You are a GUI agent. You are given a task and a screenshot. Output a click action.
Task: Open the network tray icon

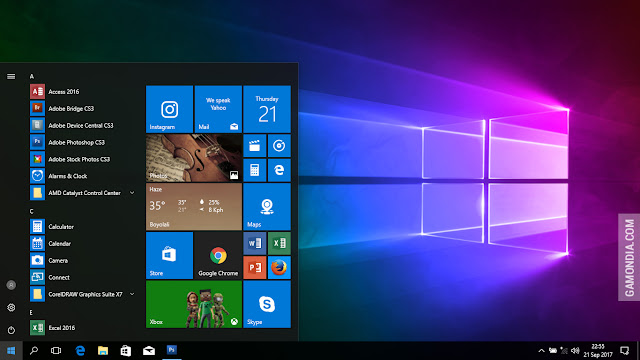564,351
